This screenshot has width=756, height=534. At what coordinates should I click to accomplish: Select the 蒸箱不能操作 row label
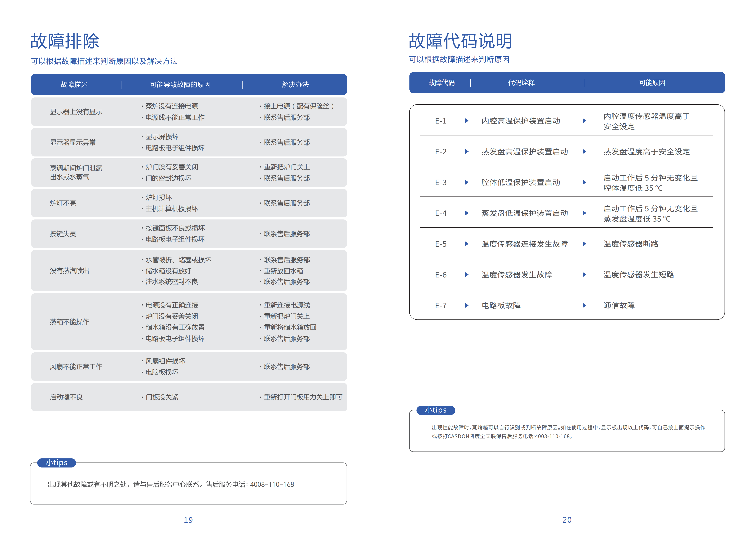pos(69,322)
